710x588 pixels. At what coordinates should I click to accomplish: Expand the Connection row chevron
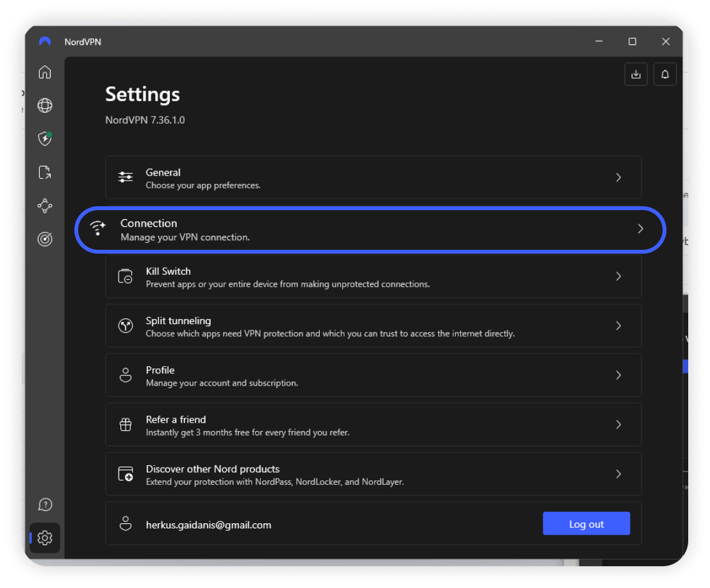[x=640, y=229]
